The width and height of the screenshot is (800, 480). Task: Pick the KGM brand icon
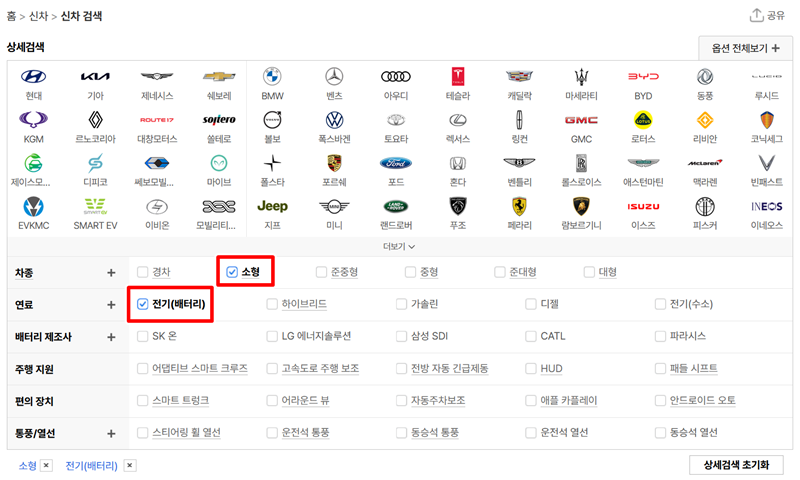[34, 120]
